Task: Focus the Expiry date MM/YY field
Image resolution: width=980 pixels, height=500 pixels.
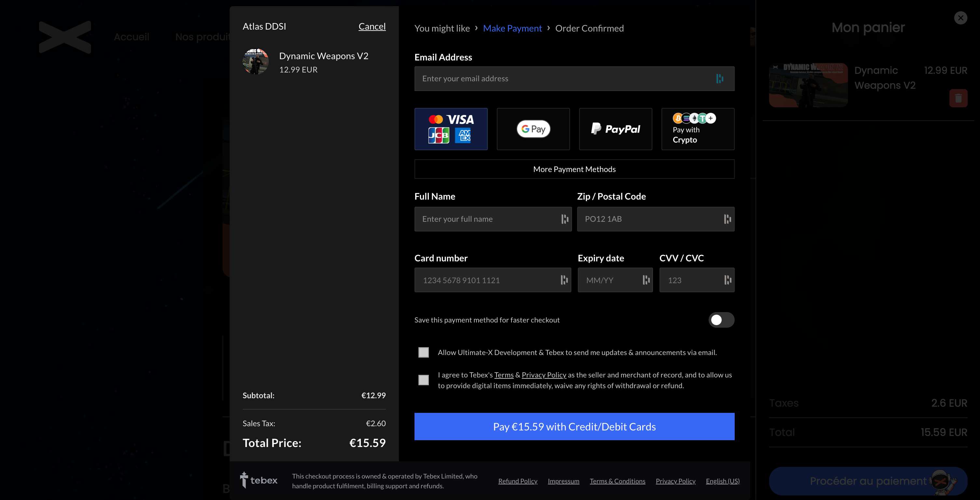Action: (x=615, y=280)
